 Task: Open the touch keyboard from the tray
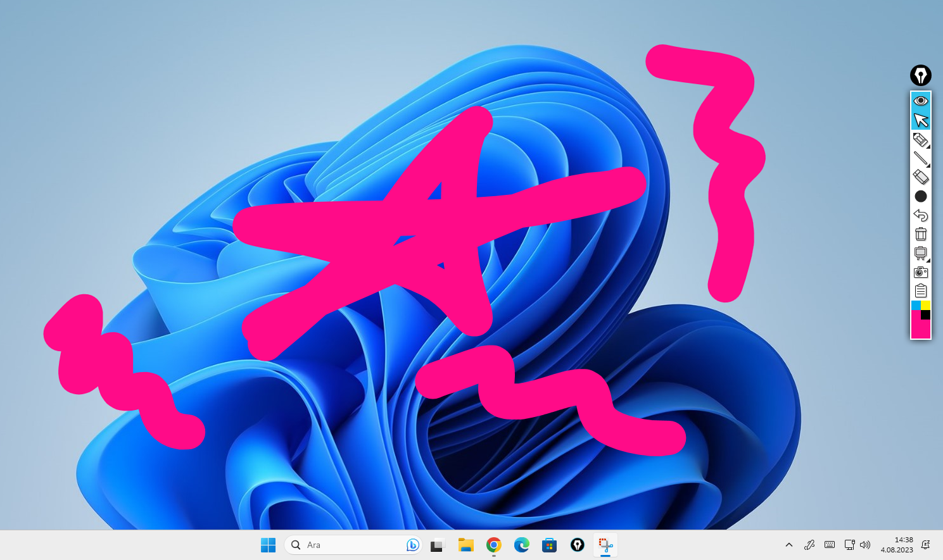tap(830, 545)
